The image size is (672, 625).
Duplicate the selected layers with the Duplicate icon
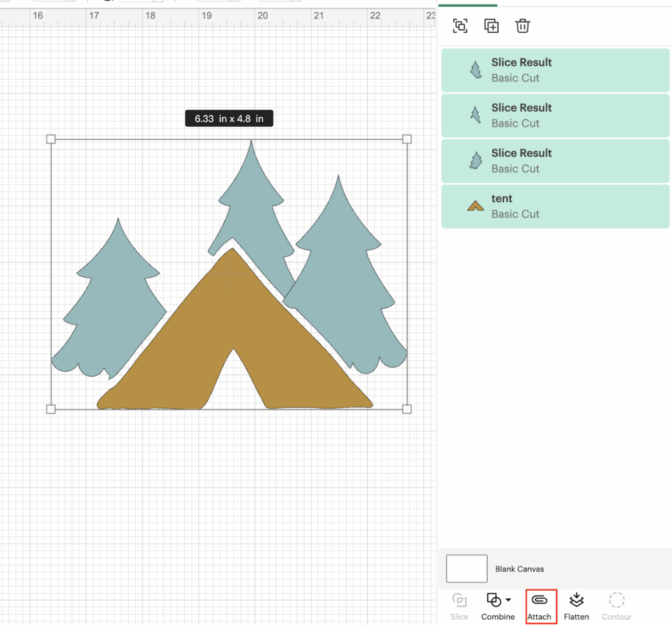(492, 26)
